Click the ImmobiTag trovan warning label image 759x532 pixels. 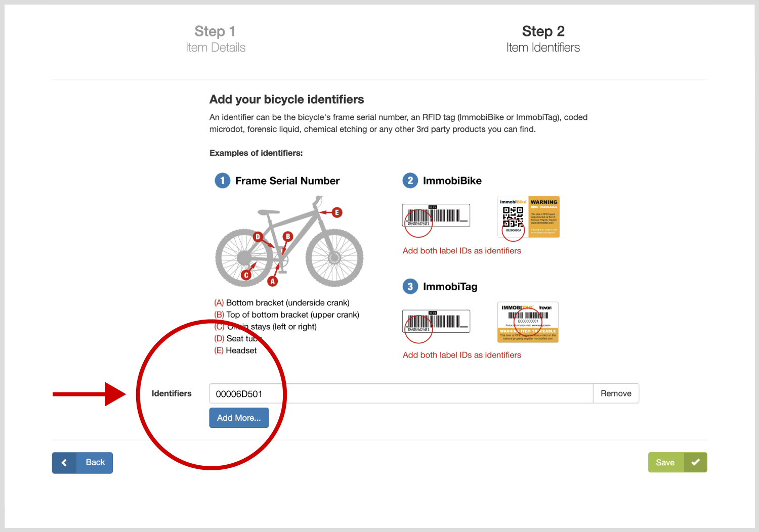(x=528, y=322)
